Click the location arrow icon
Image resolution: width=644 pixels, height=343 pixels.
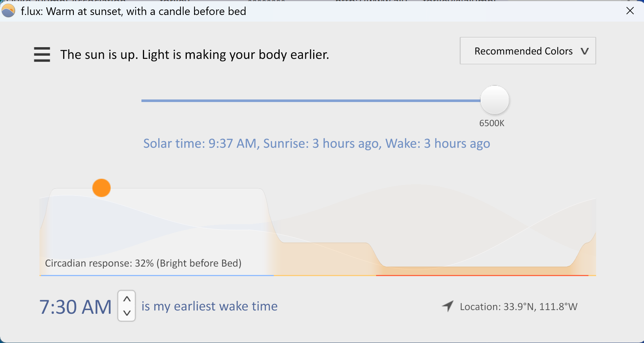coord(447,306)
